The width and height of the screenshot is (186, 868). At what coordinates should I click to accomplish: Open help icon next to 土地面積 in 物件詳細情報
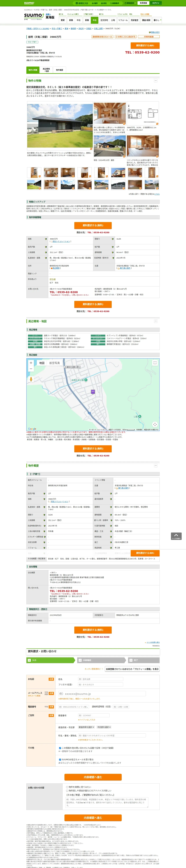point(46,252)
